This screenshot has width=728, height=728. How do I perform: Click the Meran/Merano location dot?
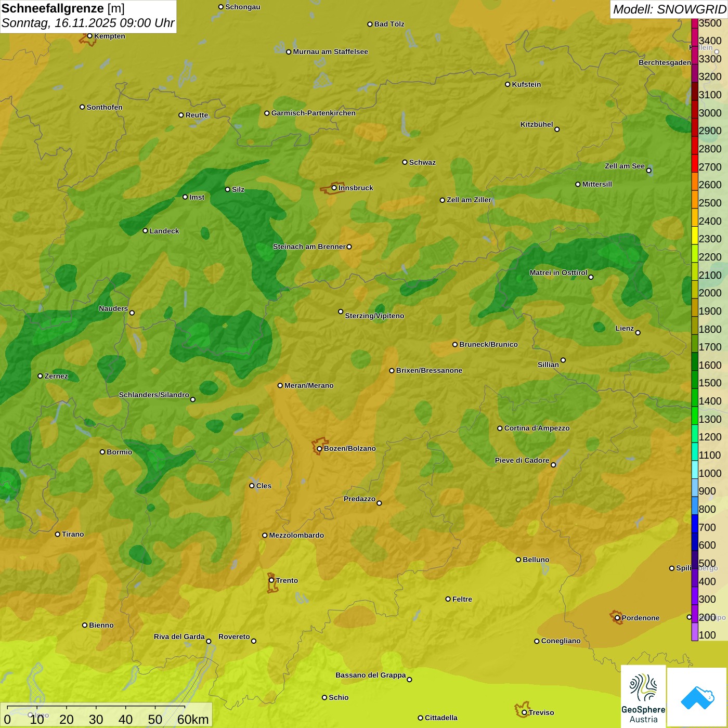[280, 385]
